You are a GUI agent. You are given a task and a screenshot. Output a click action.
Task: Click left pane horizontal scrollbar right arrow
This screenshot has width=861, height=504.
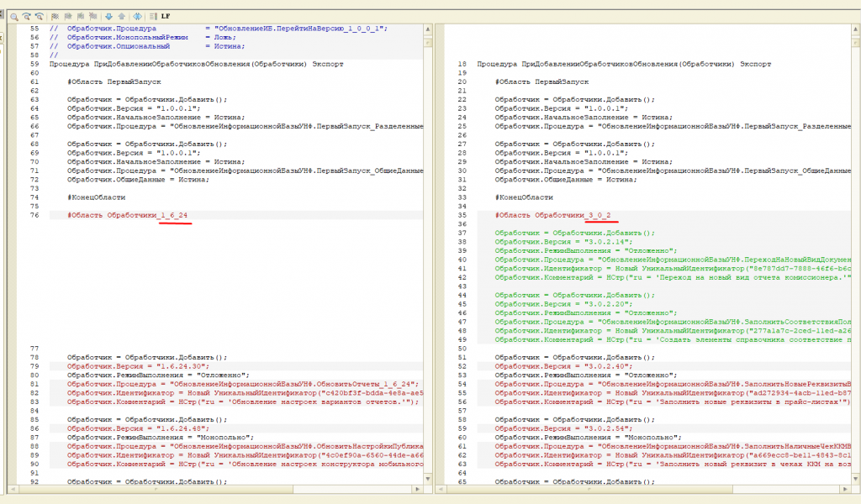418,489
